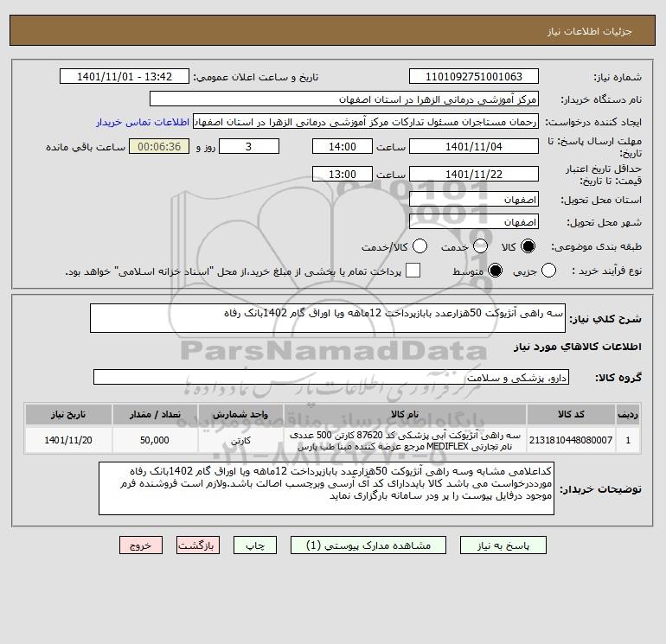Viewport: 666px width, 644px height.
Task: Click the unit cell کارتن
Action: tap(240, 440)
